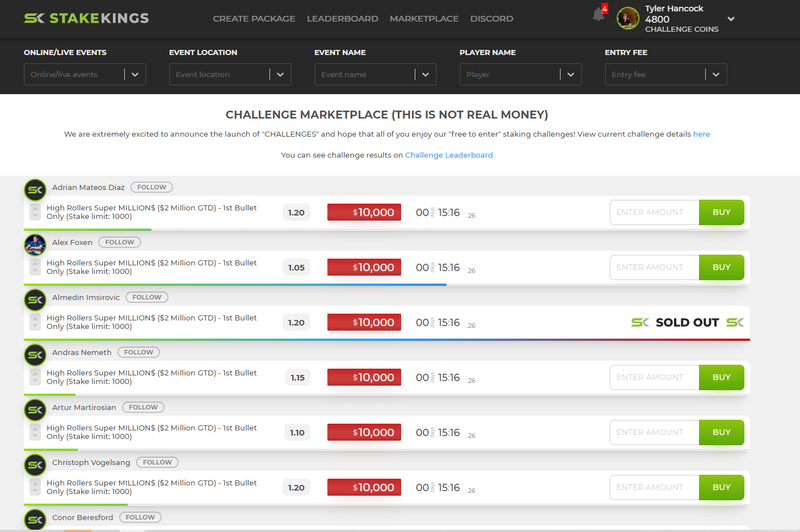Open the Marketplace page
This screenshot has width=800, height=532.
click(x=424, y=19)
